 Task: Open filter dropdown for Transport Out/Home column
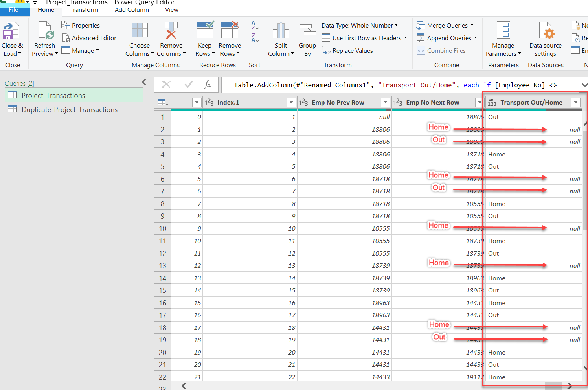[576, 103]
